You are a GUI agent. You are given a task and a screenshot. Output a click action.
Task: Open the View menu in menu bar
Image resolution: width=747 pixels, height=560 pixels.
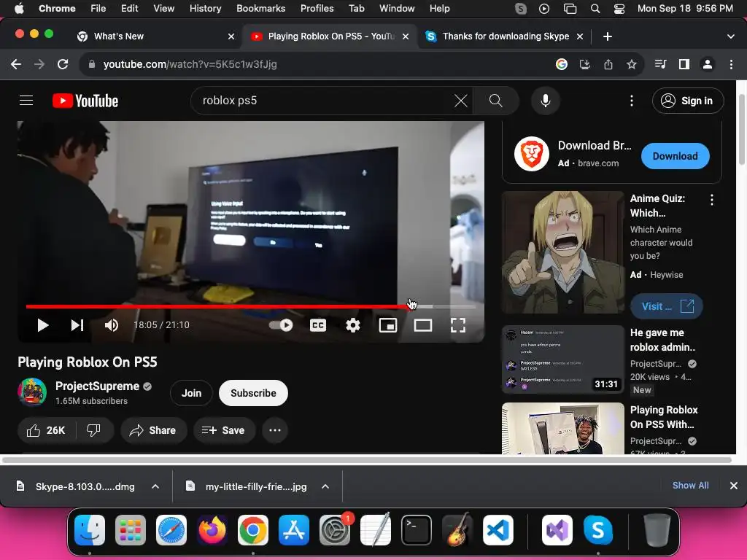(163, 8)
